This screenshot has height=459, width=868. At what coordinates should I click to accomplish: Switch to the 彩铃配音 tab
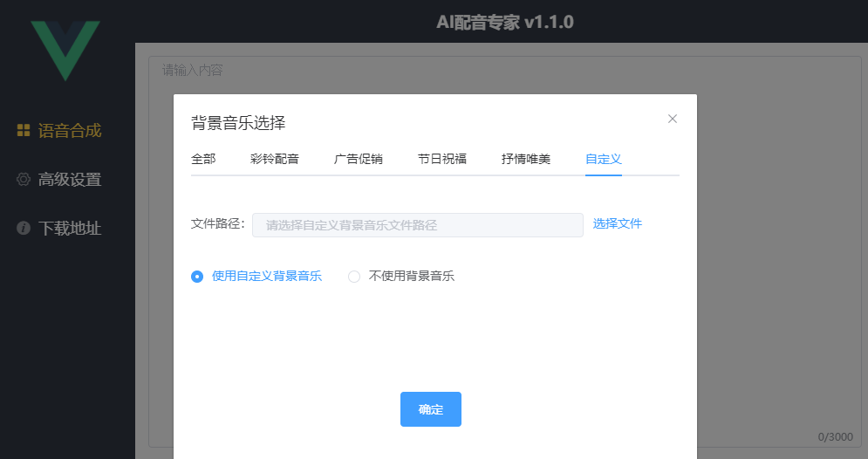[x=275, y=159]
